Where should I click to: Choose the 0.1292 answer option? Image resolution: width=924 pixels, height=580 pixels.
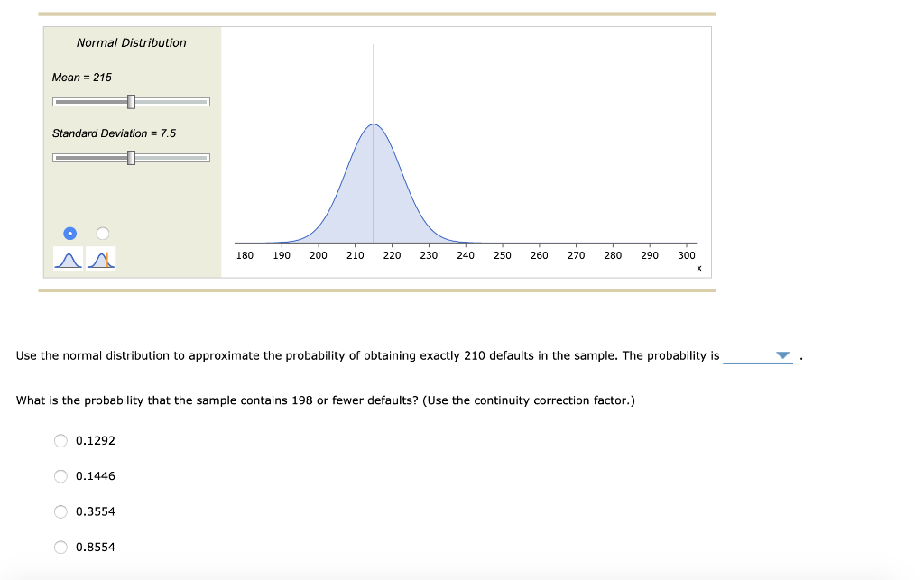tap(60, 440)
